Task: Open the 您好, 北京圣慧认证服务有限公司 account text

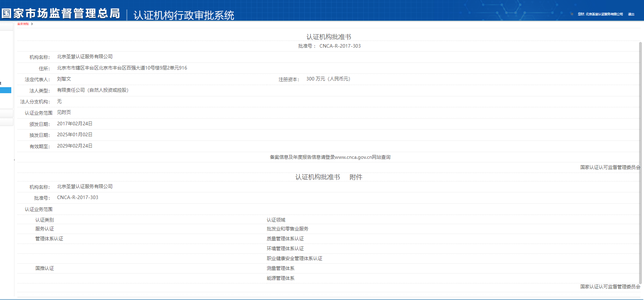Action: pyautogui.click(x=600, y=14)
